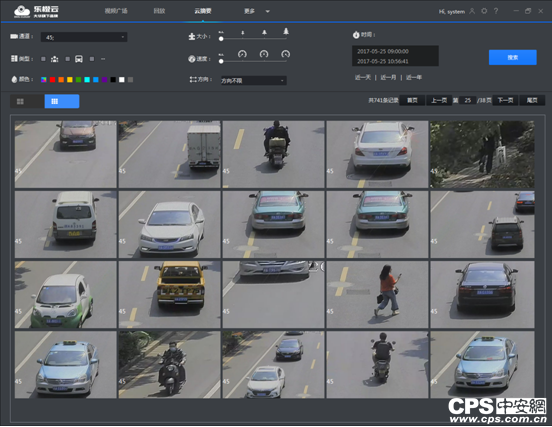552x427 pixels.
Task: Click the largest tree size icon
Action: point(286,31)
